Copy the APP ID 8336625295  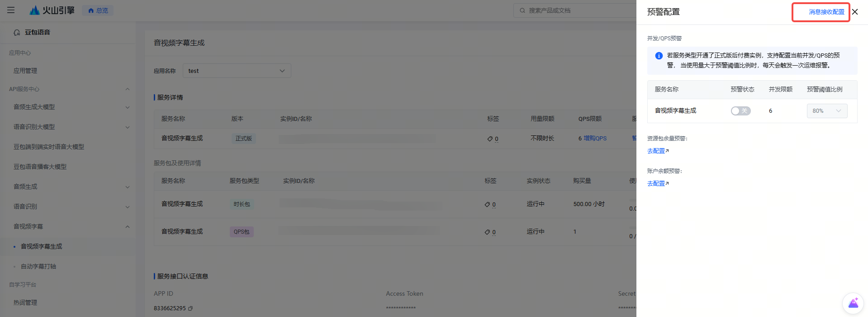pyautogui.click(x=190, y=308)
